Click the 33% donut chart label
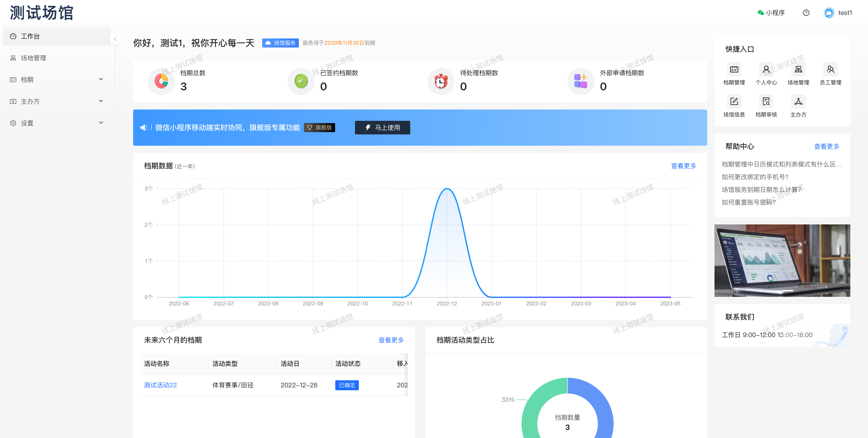 coord(508,400)
